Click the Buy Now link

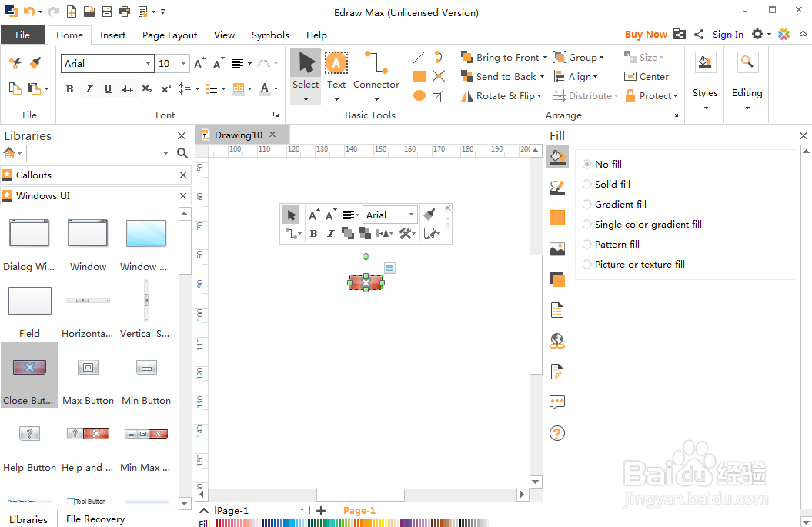tap(646, 34)
